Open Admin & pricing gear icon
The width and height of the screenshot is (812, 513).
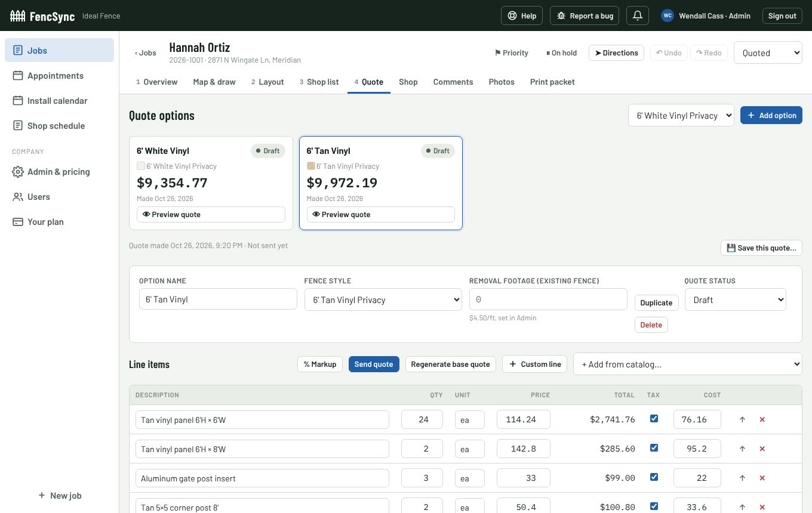(18, 172)
